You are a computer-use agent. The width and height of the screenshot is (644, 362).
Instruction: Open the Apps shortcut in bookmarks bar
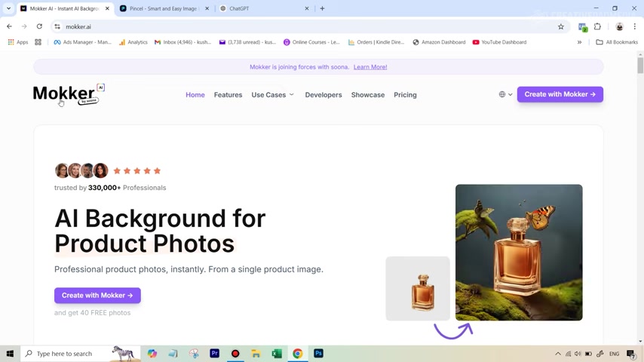[x=18, y=42]
